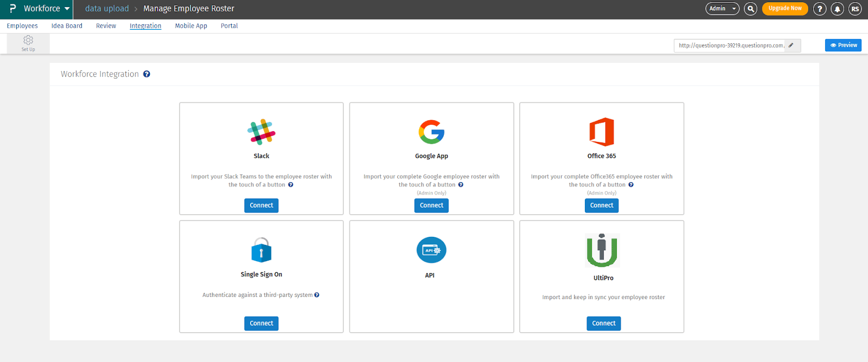868x362 pixels.
Task: Connect the Office 365 integration
Action: coord(602,205)
